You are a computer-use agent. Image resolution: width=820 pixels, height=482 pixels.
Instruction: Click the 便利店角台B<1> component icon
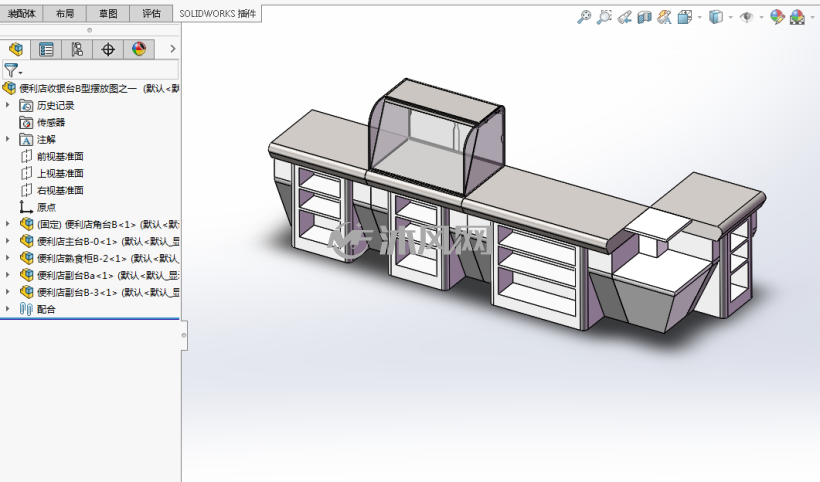26,224
